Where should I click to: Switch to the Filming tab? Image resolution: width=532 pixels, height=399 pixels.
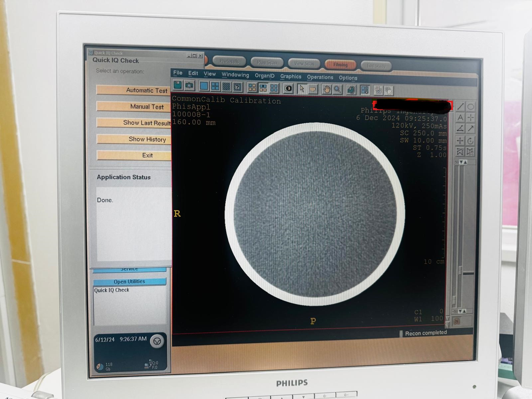coord(340,65)
